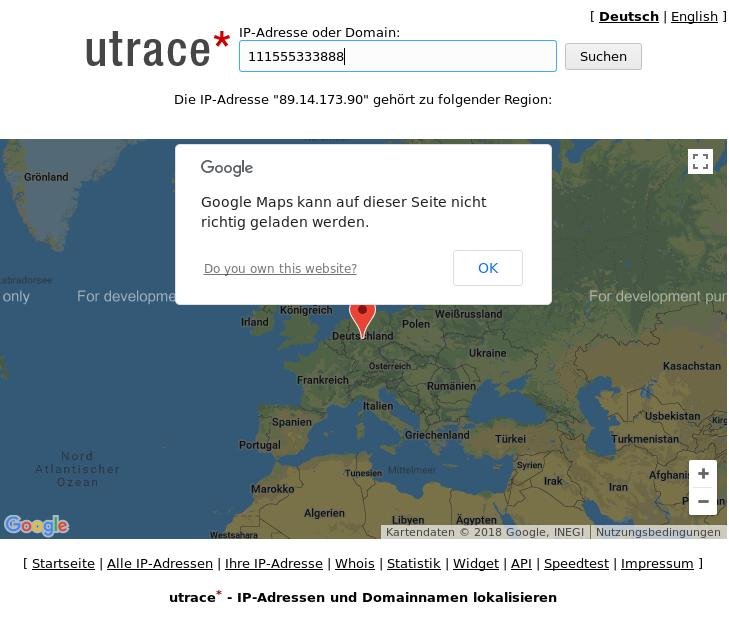The height and width of the screenshot is (620, 729).
Task: Click the 'Rumänien' map label
Action: pos(451,386)
